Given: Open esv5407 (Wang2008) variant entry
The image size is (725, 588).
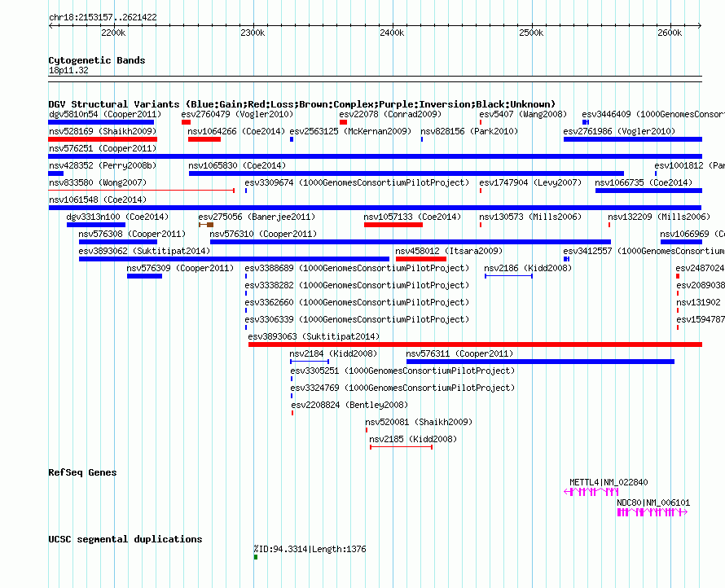Looking at the screenshot, I should [x=523, y=114].
